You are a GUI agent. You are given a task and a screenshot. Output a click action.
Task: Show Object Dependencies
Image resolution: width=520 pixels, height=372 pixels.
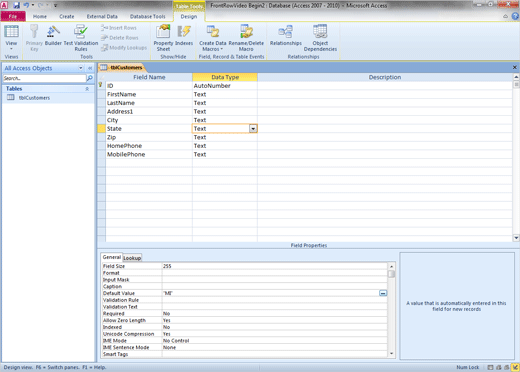click(x=320, y=37)
